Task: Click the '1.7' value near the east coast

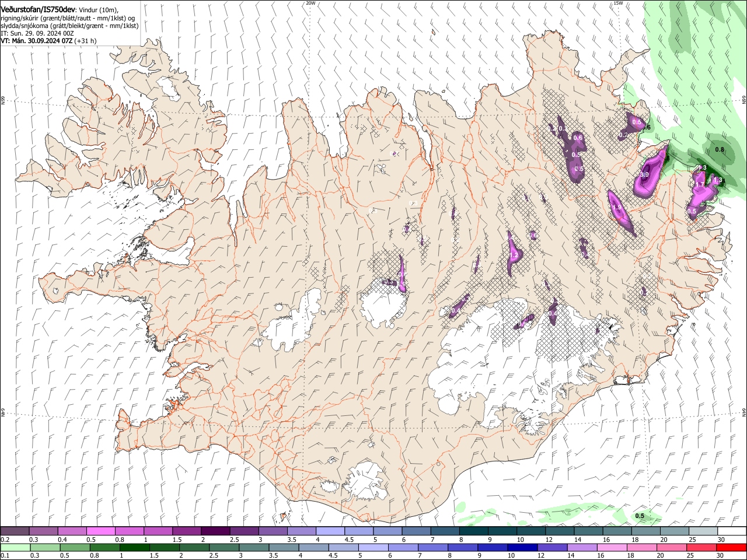Action: (x=700, y=184)
